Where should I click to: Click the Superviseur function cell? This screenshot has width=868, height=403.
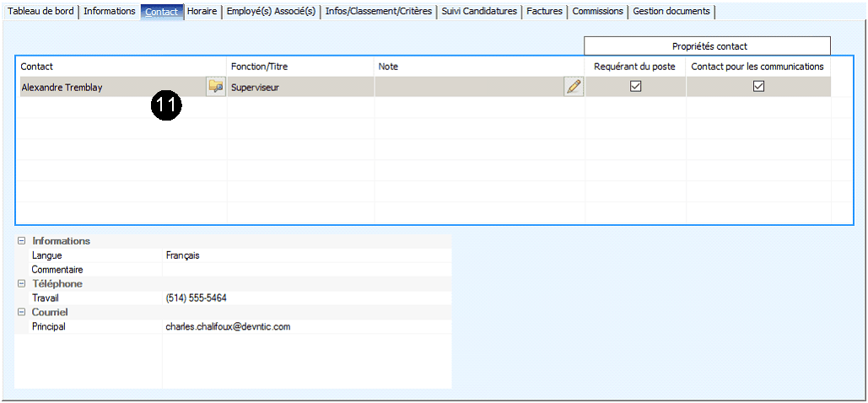pyautogui.click(x=299, y=87)
